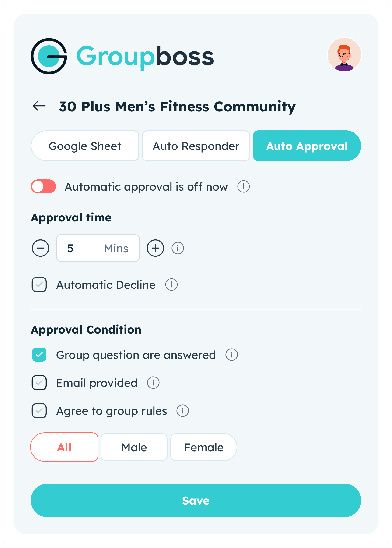Viewport: 392px width, 548px height.
Task: Decrease approval time with minus button
Action: click(x=41, y=248)
